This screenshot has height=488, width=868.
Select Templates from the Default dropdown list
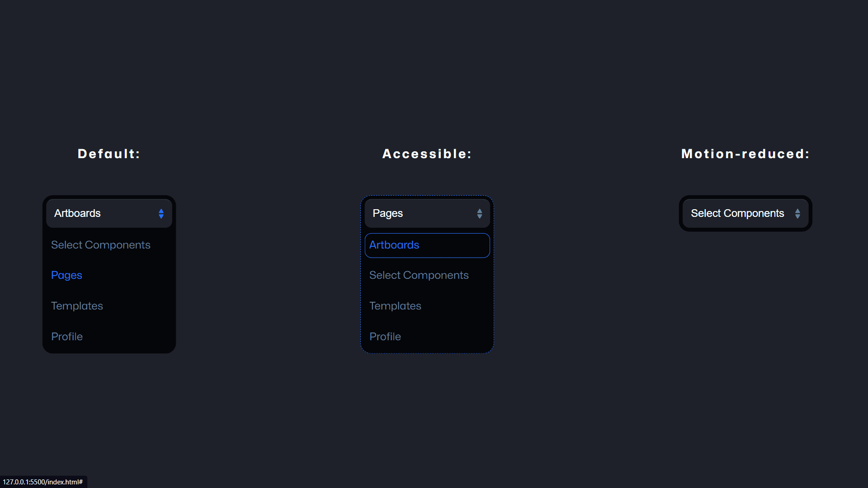[77, 305]
